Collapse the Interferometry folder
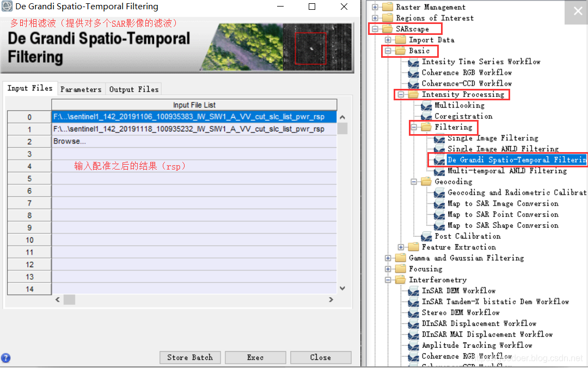This screenshot has width=588, height=368. pyautogui.click(x=388, y=280)
